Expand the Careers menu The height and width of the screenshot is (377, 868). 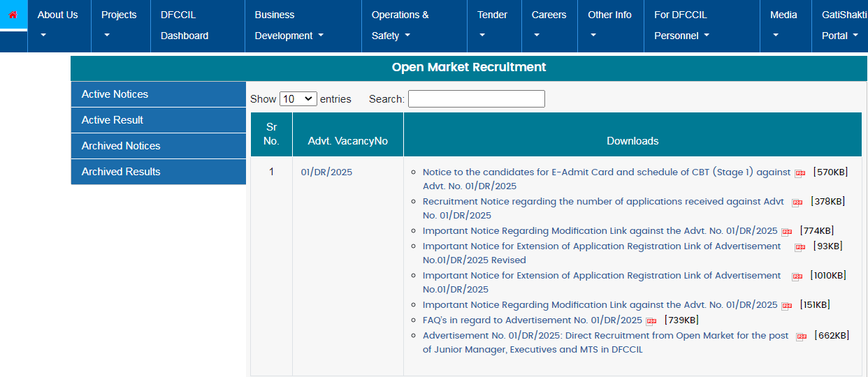click(x=549, y=25)
